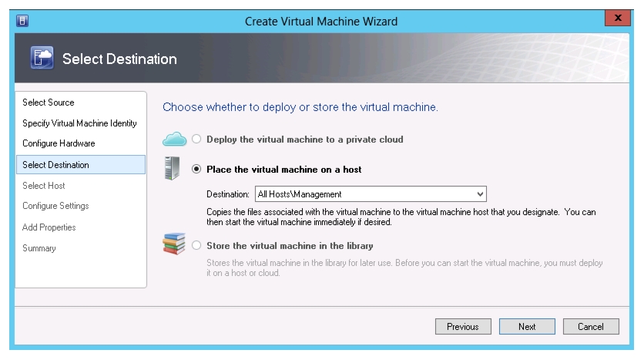
Task: Select Place the virtual machine on host radio
Action: tap(196, 169)
